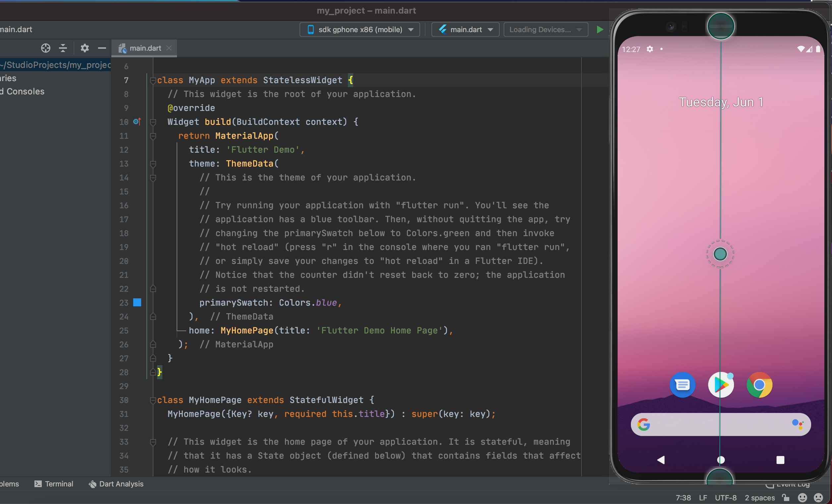832x504 pixels.
Task: Collapse the MyApp class fold marker
Action: (153, 80)
